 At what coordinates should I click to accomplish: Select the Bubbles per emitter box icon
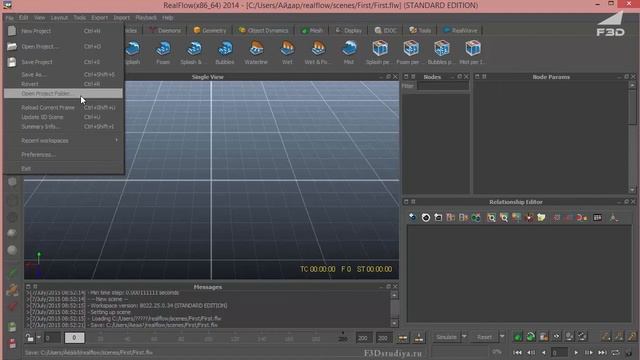(x=442, y=49)
